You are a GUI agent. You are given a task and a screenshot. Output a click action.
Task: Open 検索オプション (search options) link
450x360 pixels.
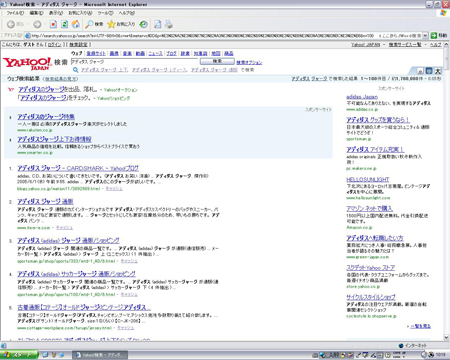[249, 62]
